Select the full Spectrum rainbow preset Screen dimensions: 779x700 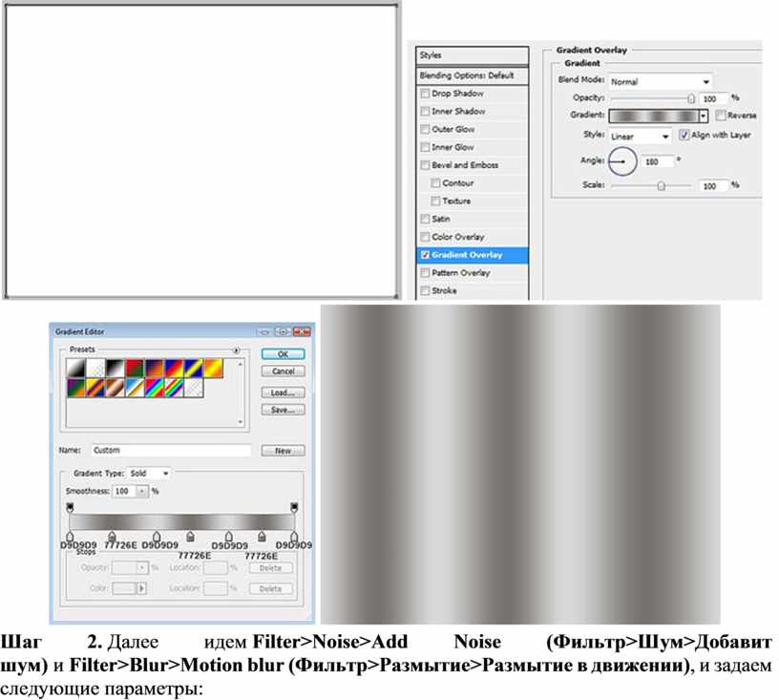point(154,388)
